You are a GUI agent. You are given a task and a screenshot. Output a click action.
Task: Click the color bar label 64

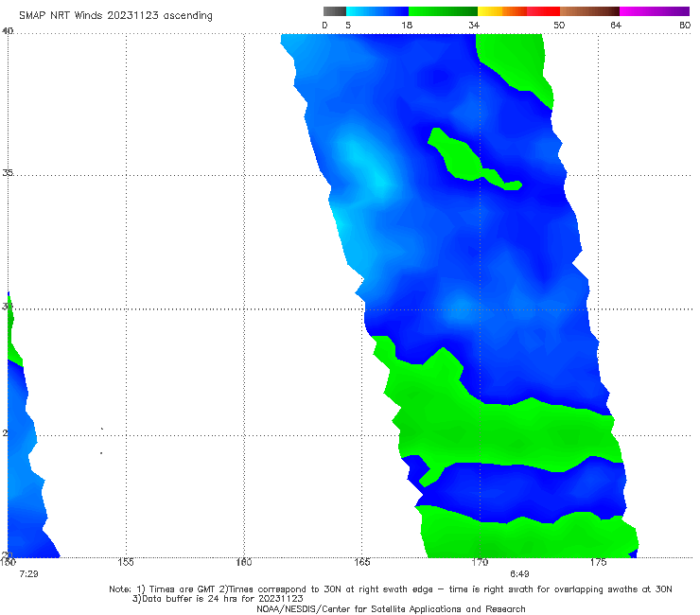616,25
